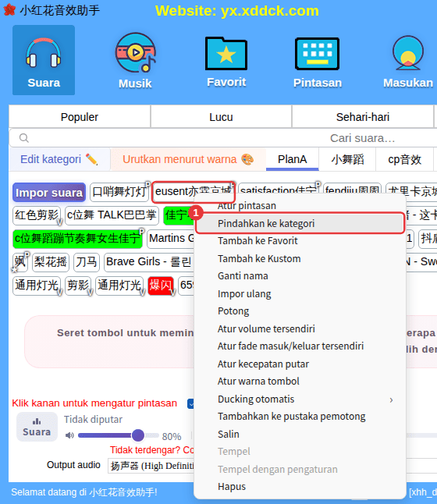The width and height of the screenshot is (437, 504).
Task: Open the Musik section icon
Action: pos(135,61)
